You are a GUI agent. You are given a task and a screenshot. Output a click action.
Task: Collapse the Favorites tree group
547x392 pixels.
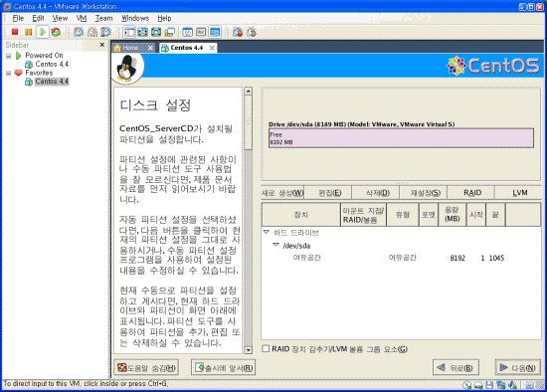[9, 73]
